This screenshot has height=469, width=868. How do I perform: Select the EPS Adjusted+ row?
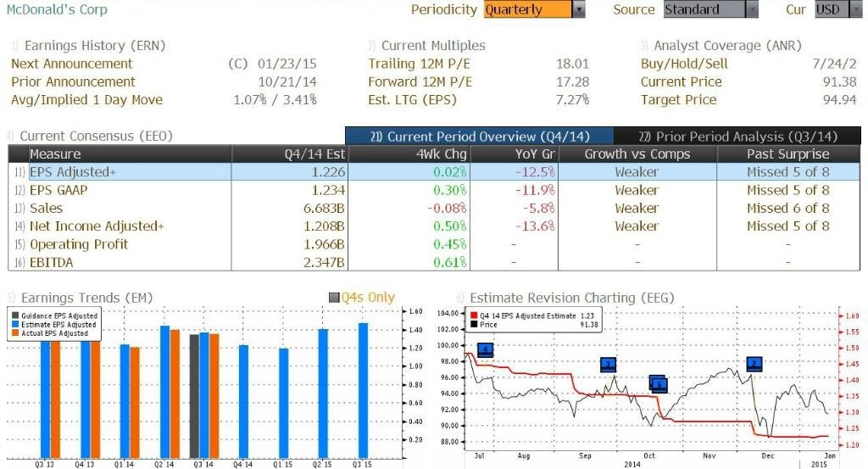[x=434, y=171]
